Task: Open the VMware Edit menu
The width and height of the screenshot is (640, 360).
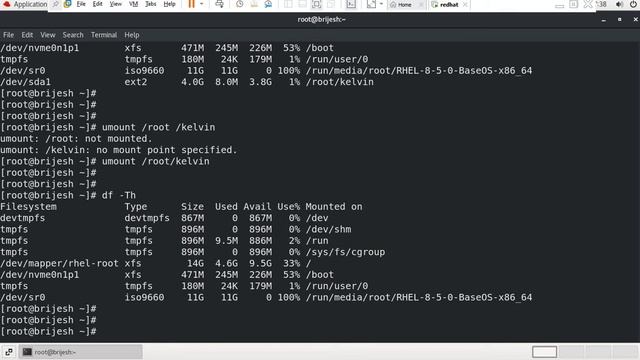Action: 98,4
